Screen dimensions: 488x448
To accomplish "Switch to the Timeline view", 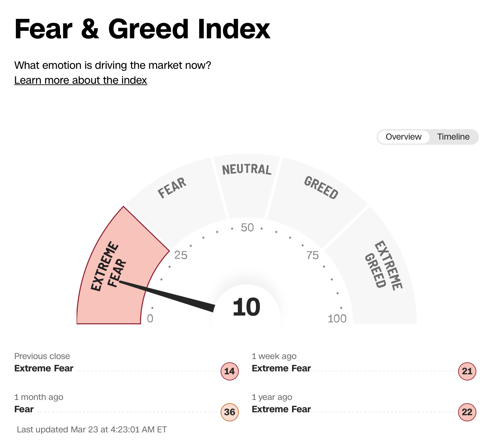I will pyautogui.click(x=453, y=137).
